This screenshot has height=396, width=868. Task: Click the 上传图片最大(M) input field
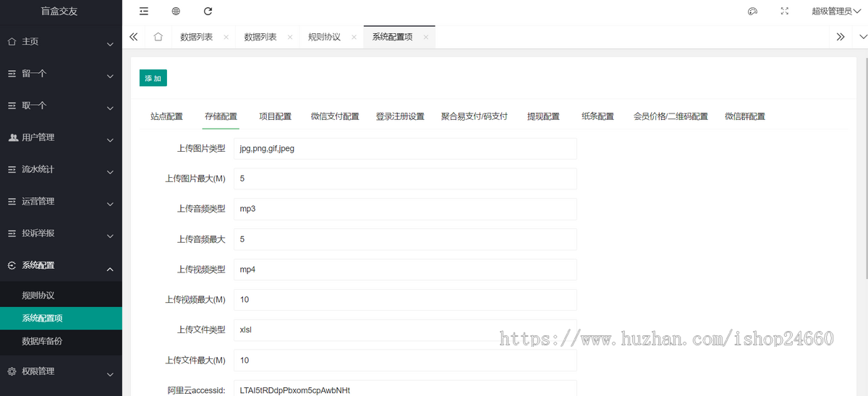[x=405, y=178]
